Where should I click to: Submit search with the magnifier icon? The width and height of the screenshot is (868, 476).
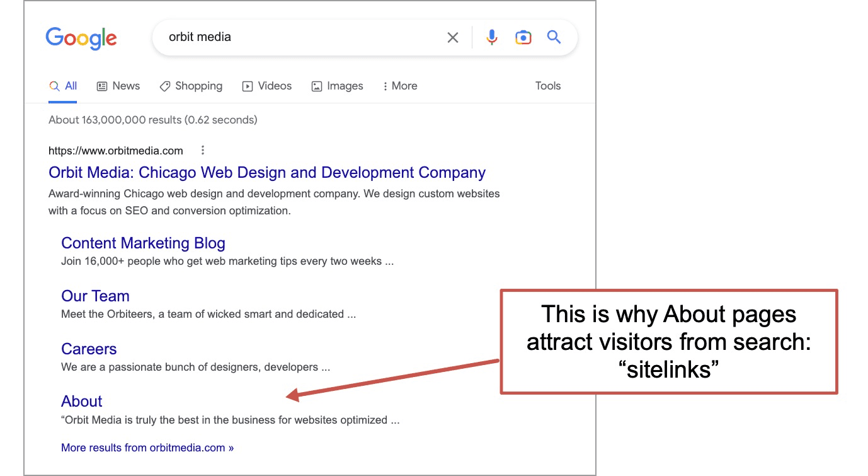554,37
